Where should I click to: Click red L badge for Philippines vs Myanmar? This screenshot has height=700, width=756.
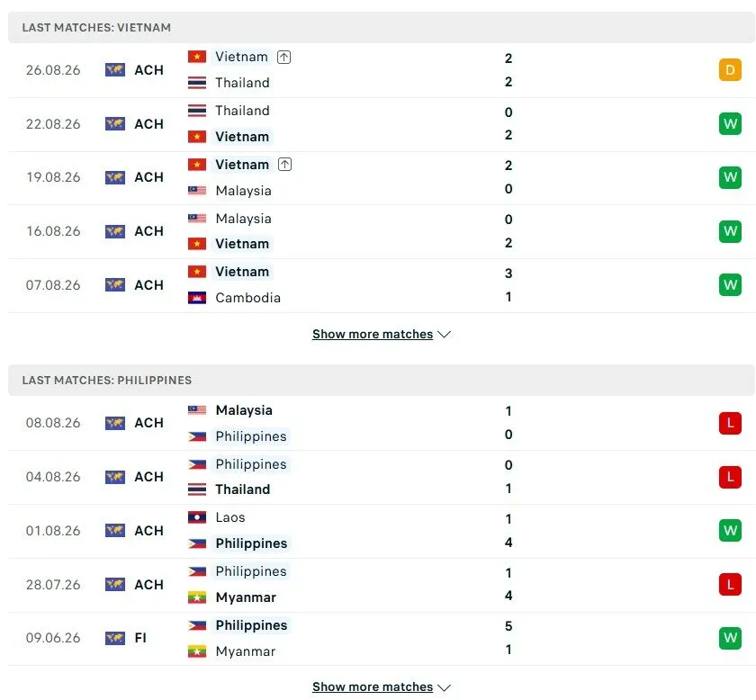(730, 584)
